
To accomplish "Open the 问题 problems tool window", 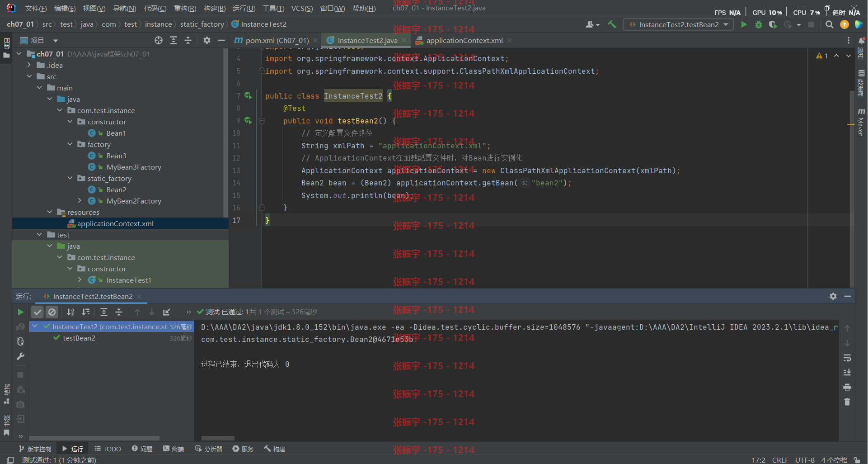I will point(142,449).
